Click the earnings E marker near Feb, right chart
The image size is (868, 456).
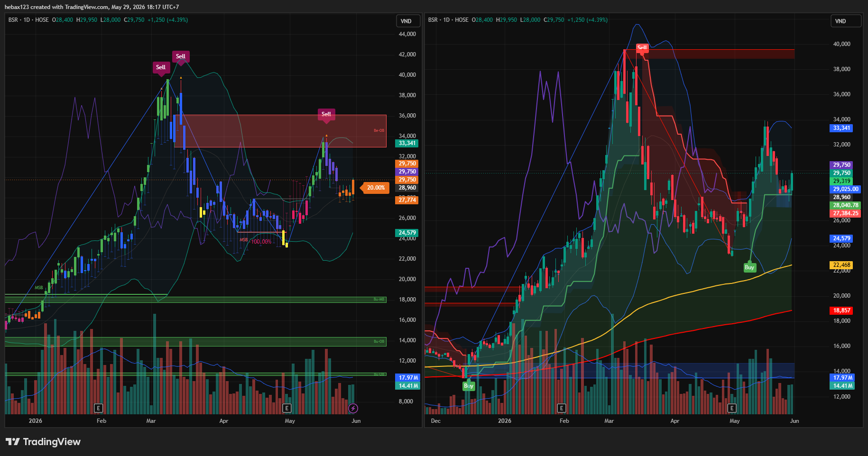coord(562,408)
